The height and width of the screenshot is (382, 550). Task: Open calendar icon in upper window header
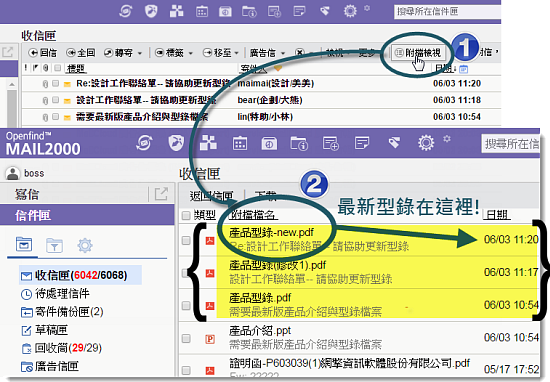pos(202,12)
